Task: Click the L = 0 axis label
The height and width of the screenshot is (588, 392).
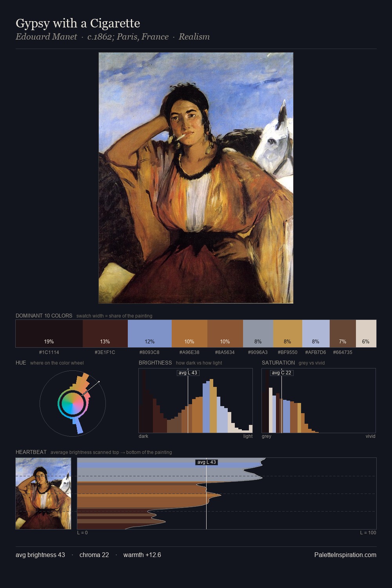Action: [x=82, y=533]
